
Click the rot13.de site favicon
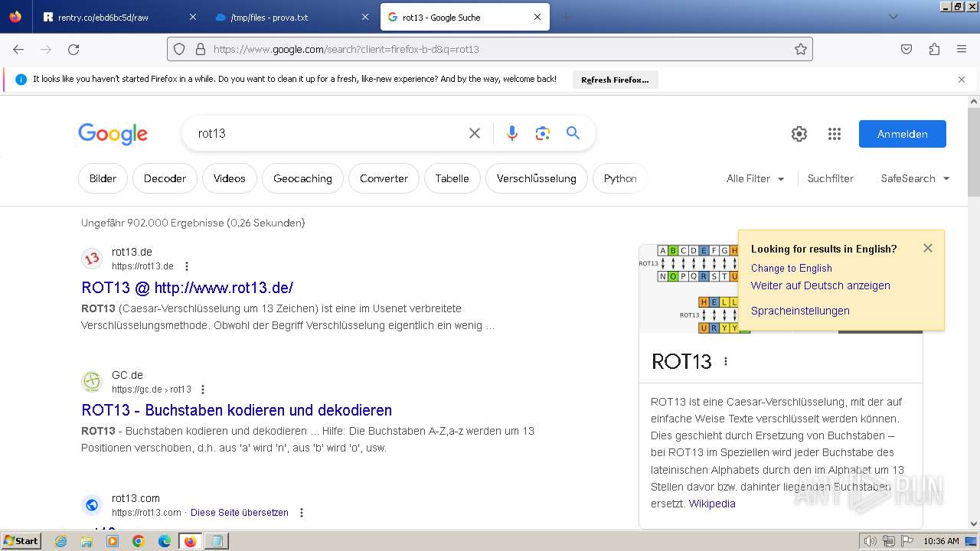[x=92, y=259]
